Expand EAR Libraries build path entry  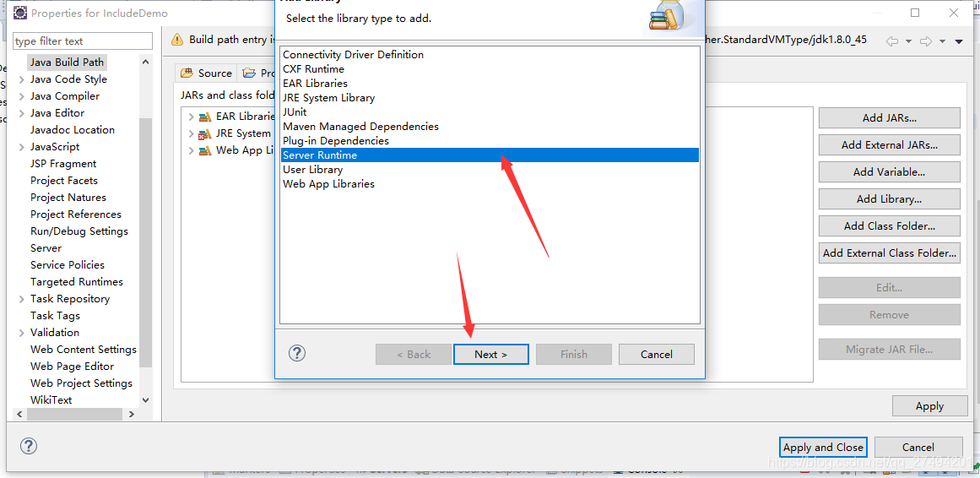coord(192,117)
